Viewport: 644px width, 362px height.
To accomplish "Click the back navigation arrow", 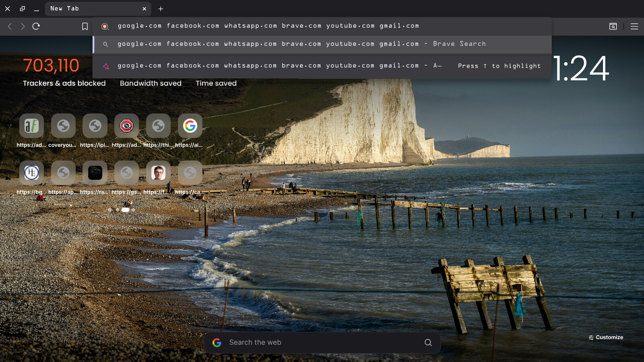I will coord(10,27).
